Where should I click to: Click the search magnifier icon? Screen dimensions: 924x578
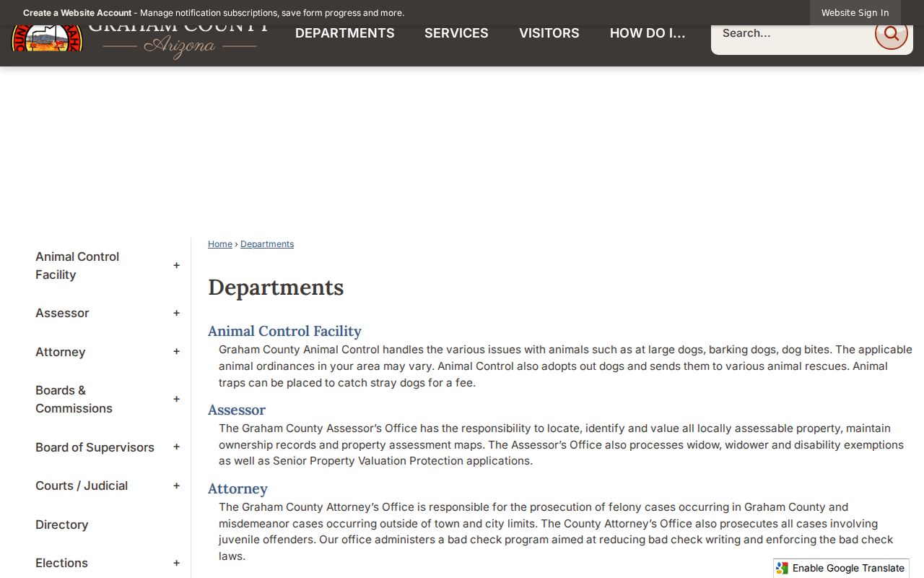(x=891, y=33)
